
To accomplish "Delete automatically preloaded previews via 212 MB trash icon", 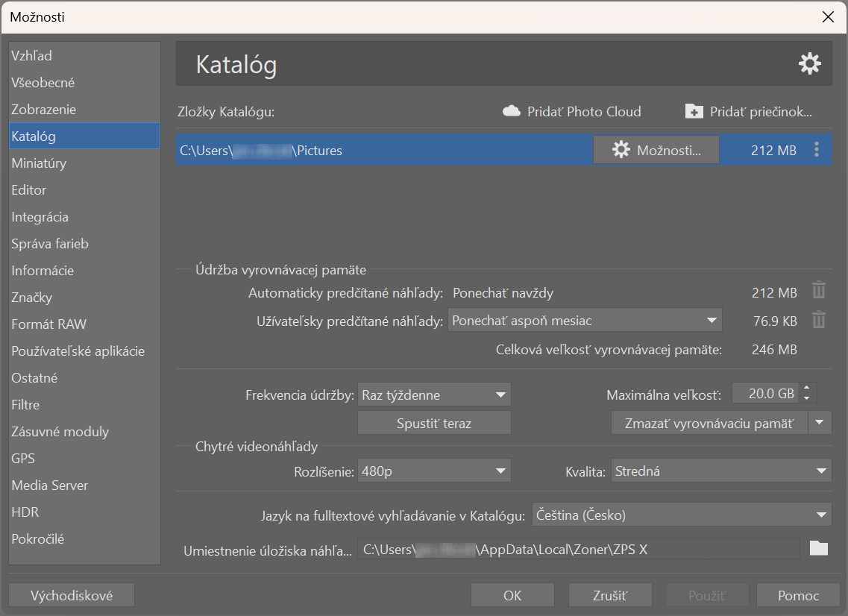I will (819, 290).
